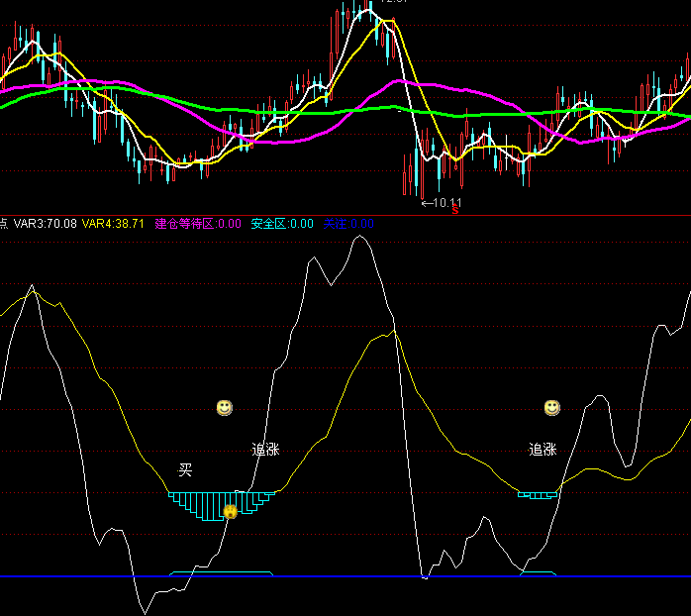The width and height of the screenshot is (691, 616).
Task: Click the large cyan histogram bars
Action: click(x=203, y=504)
